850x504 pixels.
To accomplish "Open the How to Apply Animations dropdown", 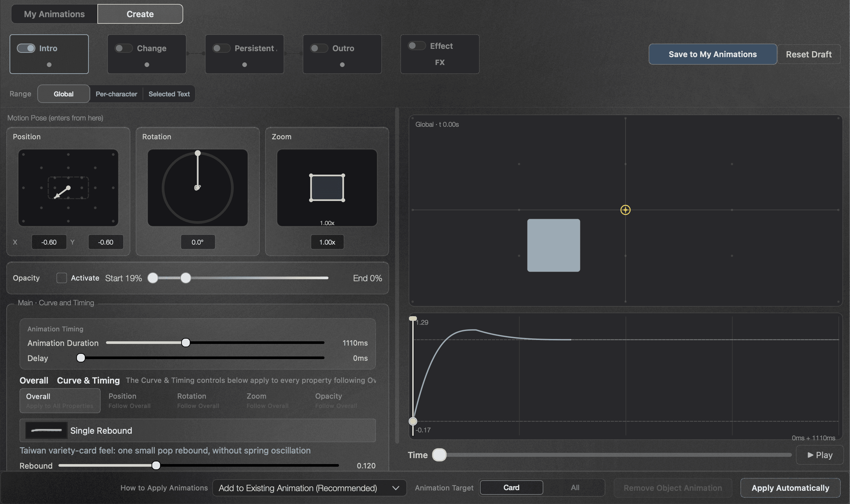I will click(x=309, y=488).
